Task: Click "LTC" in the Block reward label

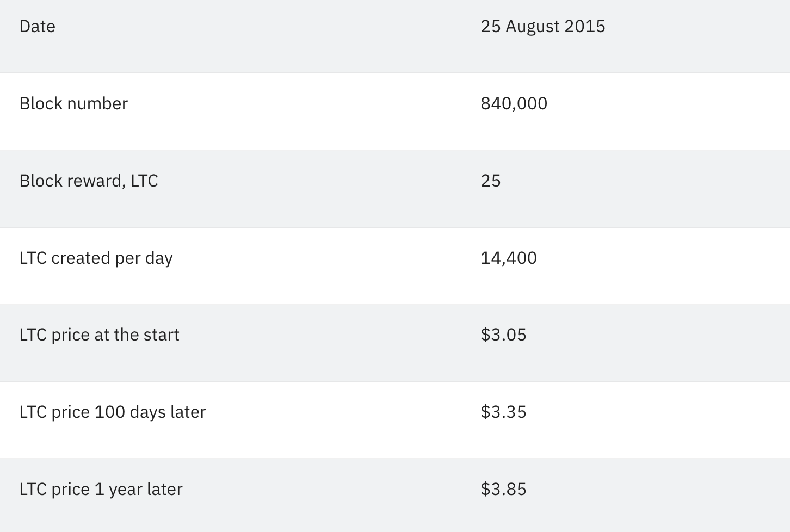Action: pyautogui.click(x=144, y=181)
